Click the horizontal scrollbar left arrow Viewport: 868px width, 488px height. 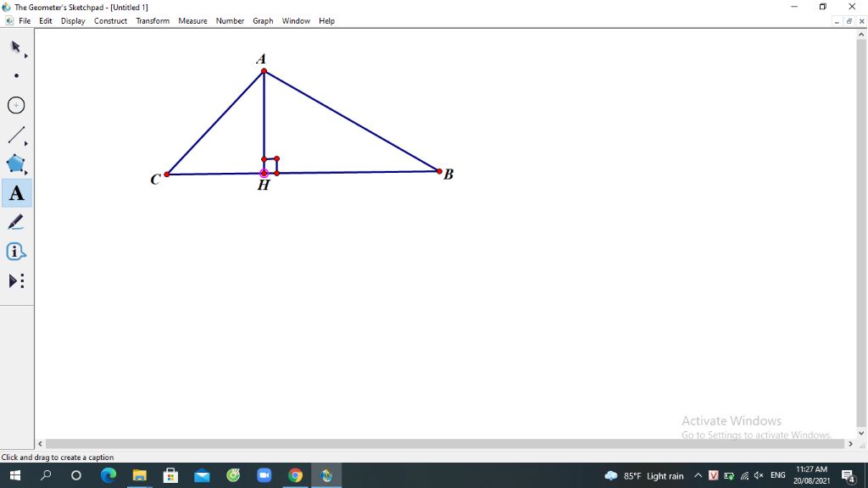pos(40,444)
